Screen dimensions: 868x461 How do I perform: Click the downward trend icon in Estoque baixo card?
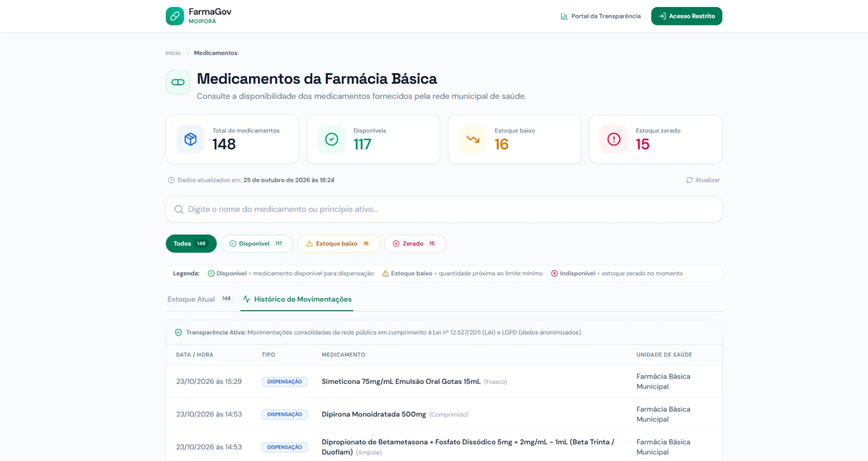click(473, 140)
